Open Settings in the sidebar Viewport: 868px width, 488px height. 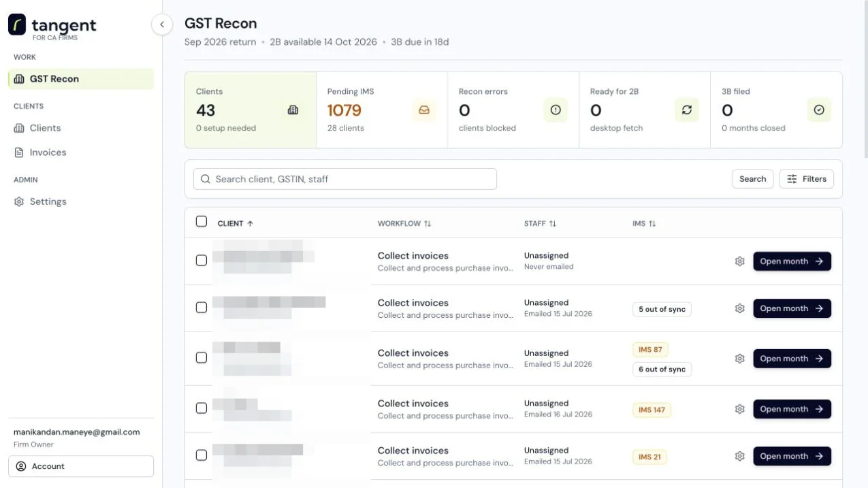click(81, 201)
